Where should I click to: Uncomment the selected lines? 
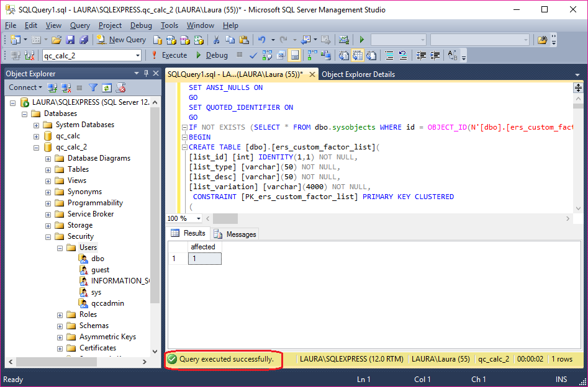(x=403, y=55)
